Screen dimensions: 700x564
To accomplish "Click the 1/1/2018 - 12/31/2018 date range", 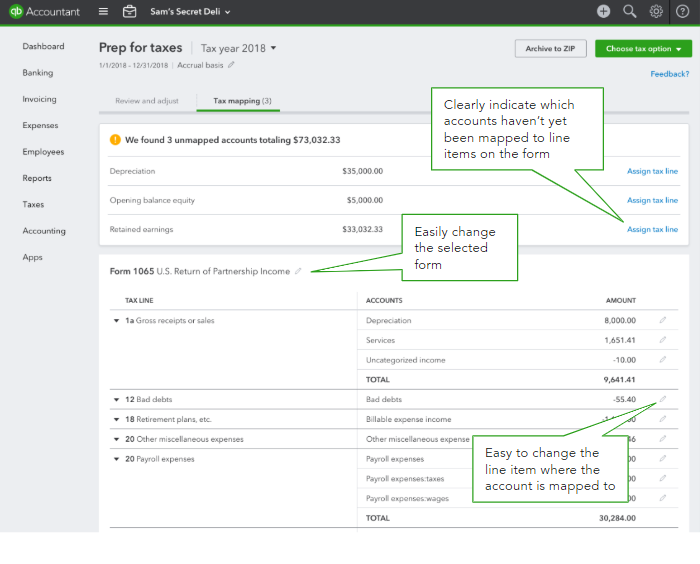I will (133, 66).
